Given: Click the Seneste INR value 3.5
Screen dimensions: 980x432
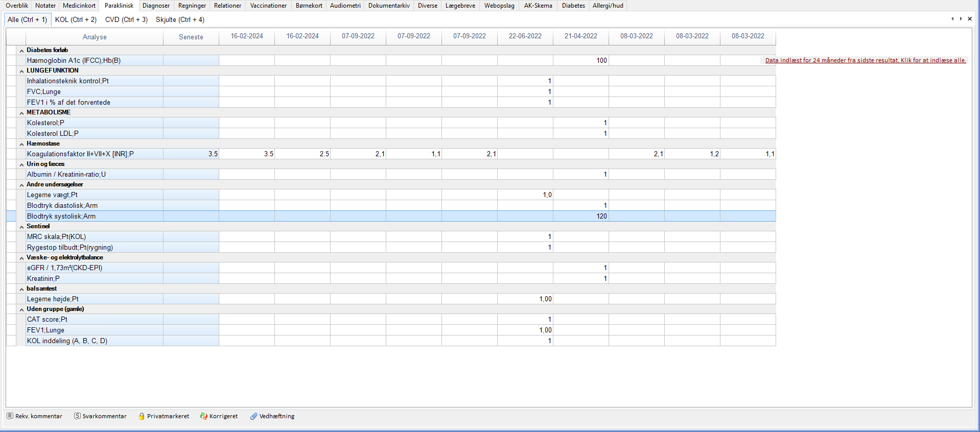Looking at the screenshot, I should (x=213, y=154).
